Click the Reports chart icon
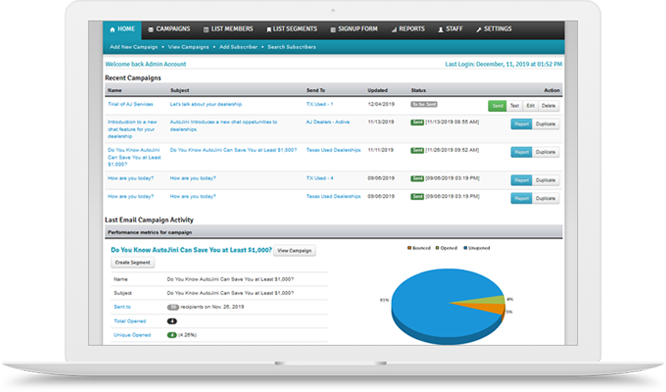 pos(394,29)
